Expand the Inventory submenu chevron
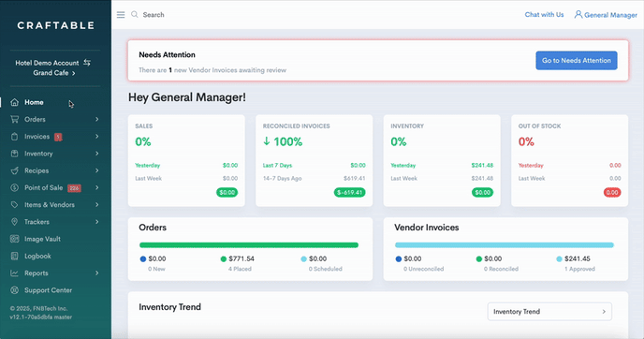 pos(97,154)
